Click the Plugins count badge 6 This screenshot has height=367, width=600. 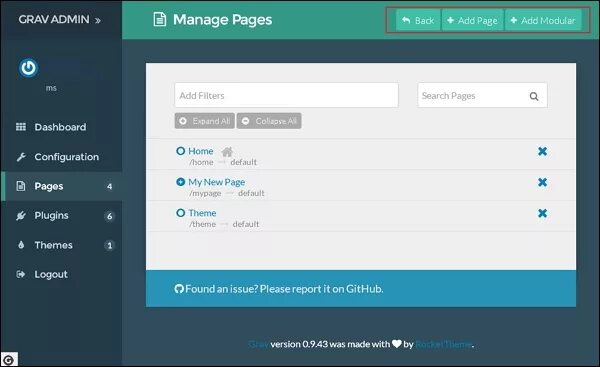109,216
